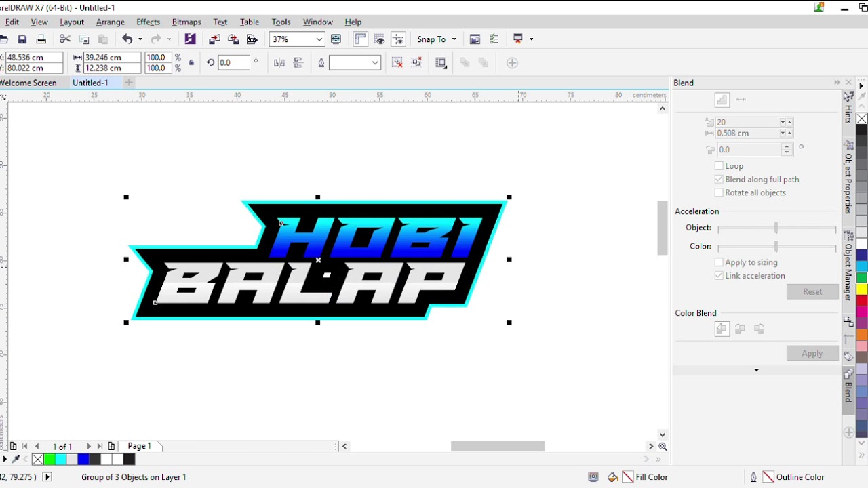Image resolution: width=868 pixels, height=488 pixels.
Task: Open the Options icon in the toolbar
Action: (x=494, y=39)
